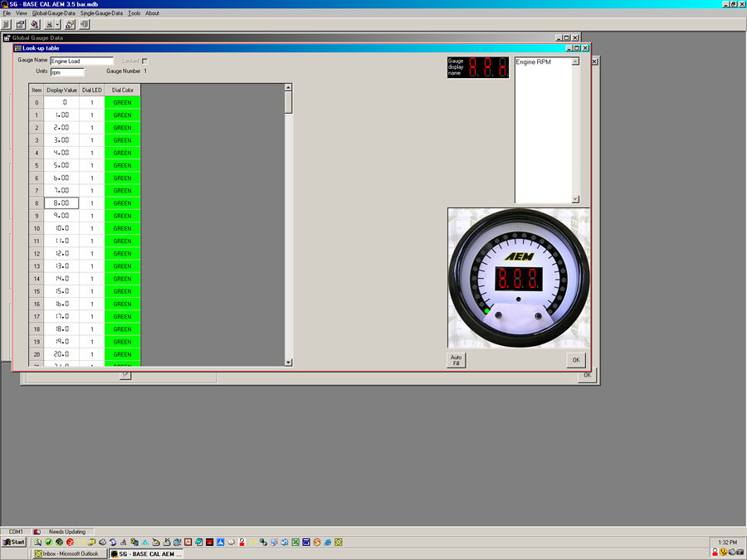Open the toolbar's small dropdown arrow
This screenshot has width=747, height=560.
point(57,24)
